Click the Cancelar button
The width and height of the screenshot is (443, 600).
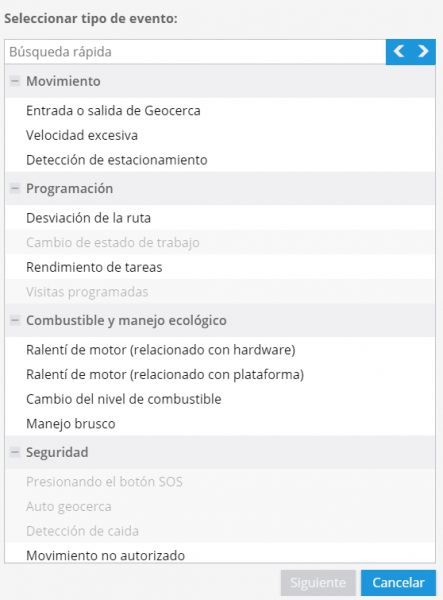coord(398,583)
